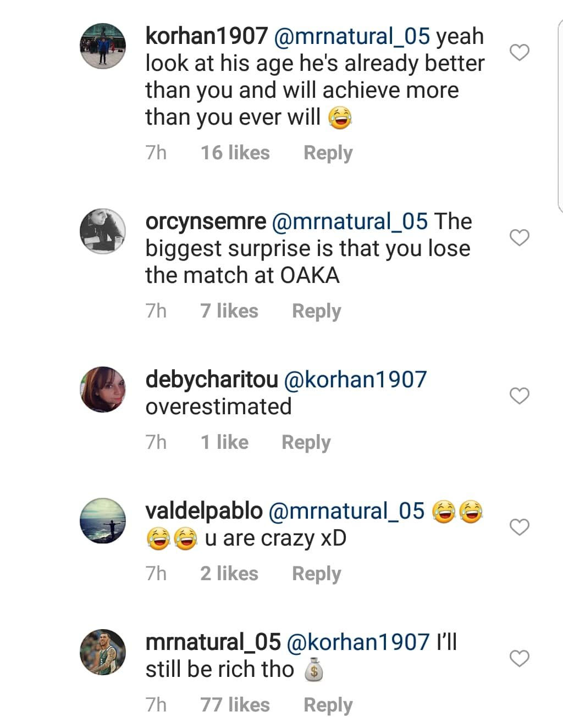View the 77 likes on mrnatural_05's comment
The image size is (563, 728).
[235, 705]
